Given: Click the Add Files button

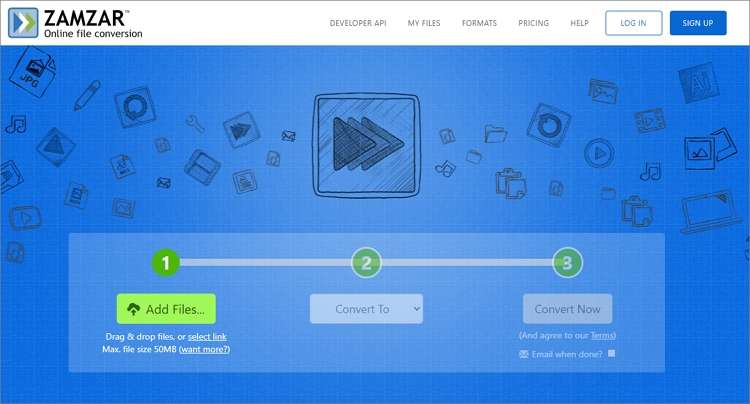Looking at the screenshot, I should 166,309.
